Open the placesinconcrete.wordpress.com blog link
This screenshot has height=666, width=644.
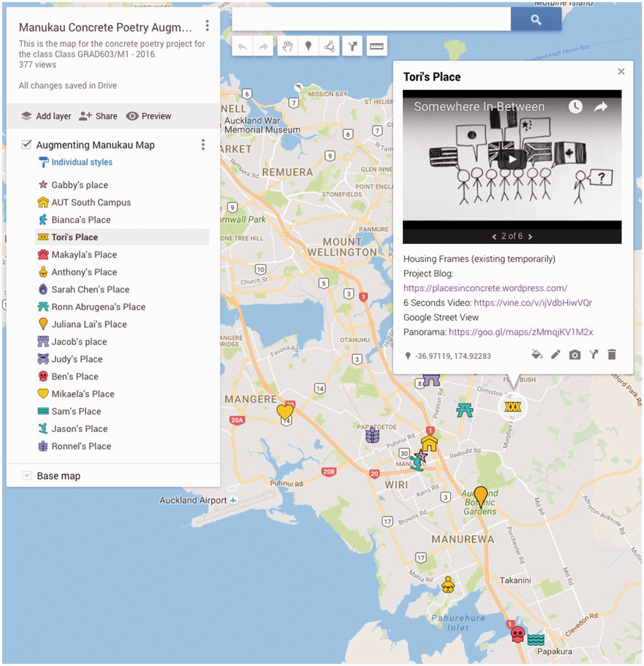click(485, 288)
